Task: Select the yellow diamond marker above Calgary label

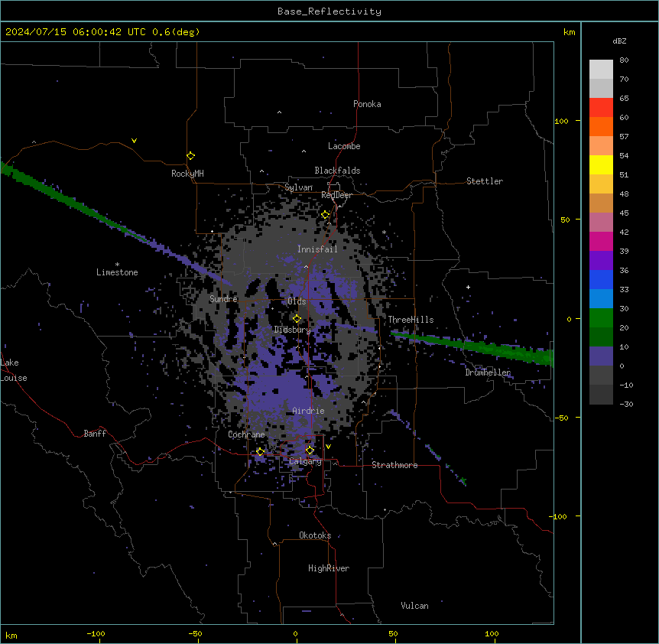Action: [x=310, y=450]
